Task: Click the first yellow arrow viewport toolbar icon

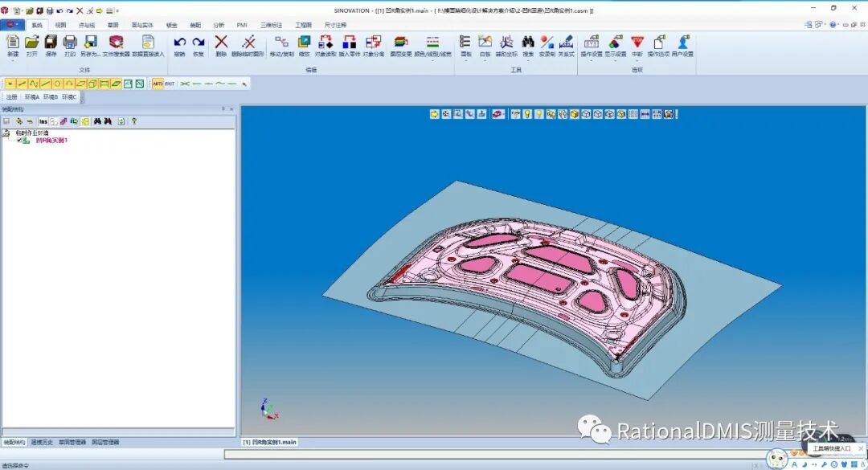Action: coord(435,114)
